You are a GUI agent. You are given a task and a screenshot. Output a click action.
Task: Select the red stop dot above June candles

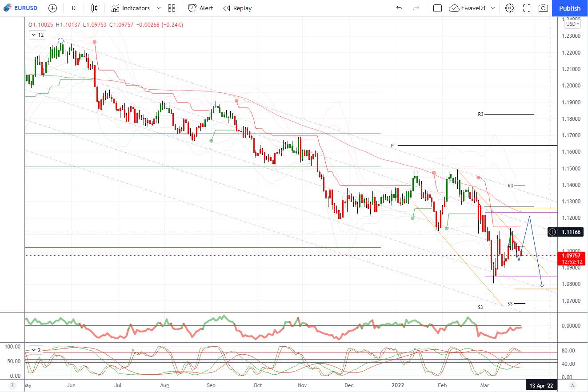click(x=94, y=42)
